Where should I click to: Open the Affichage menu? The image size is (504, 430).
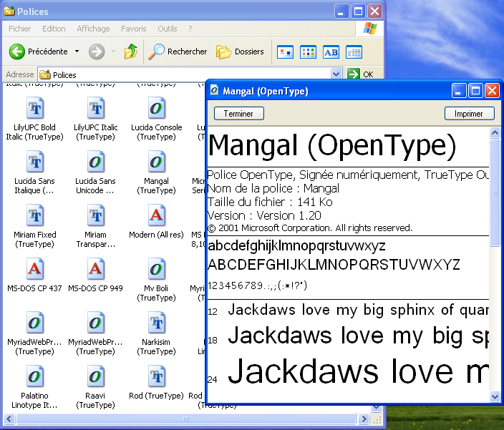tap(93, 29)
